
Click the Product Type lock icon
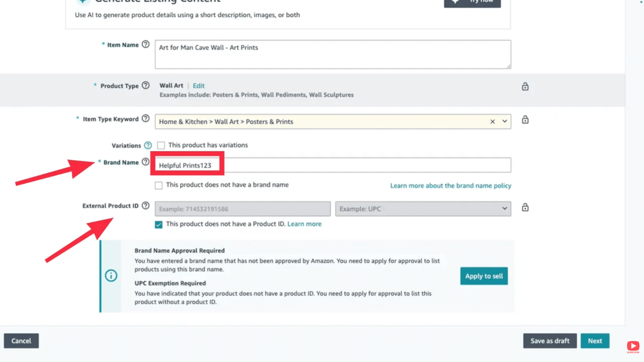[525, 86]
